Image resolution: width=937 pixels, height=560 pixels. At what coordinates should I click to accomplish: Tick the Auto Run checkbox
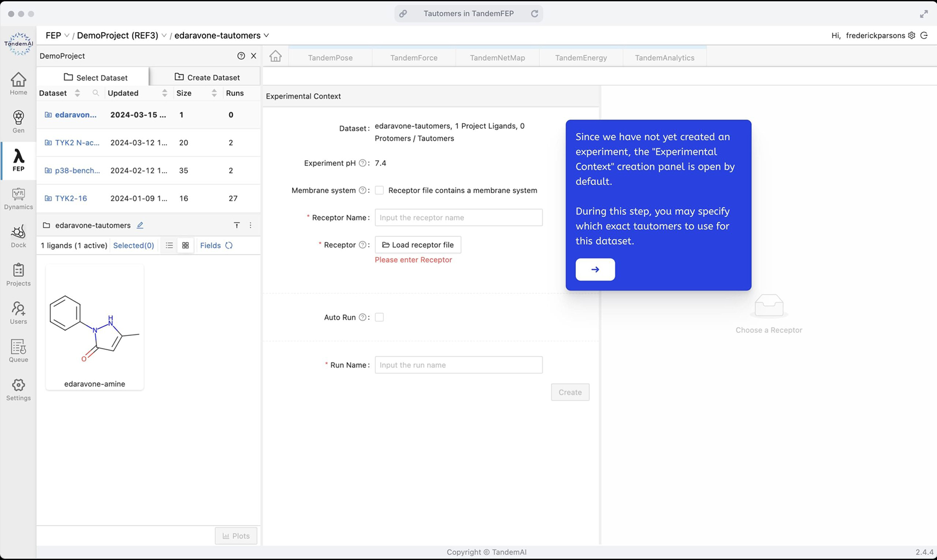tap(379, 317)
